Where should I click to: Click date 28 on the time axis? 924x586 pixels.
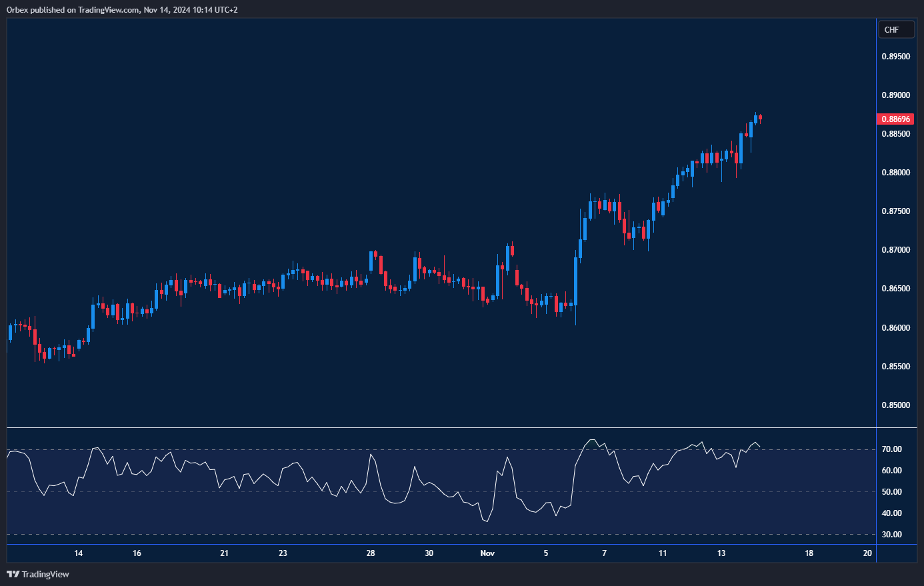[371, 553]
